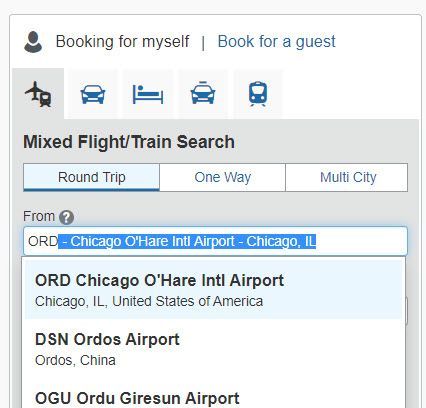Switch to the Car rental search icon
This screenshot has width=426, height=408.
(93, 94)
